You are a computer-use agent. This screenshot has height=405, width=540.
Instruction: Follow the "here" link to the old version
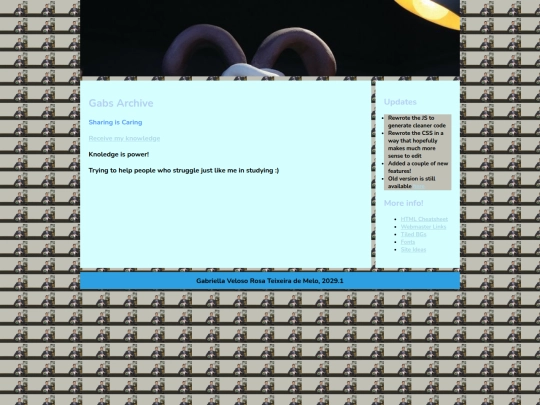[418, 186]
